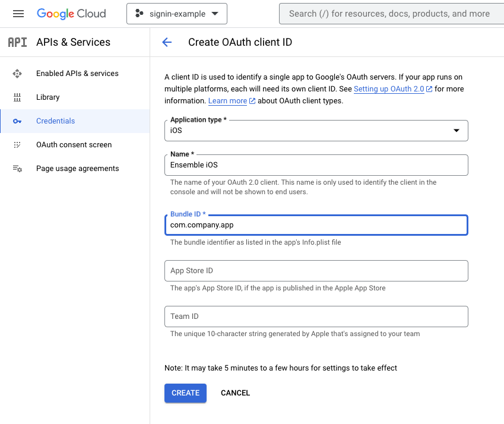Open the navigation hamburger menu
This screenshot has height=424, width=504.
click(x=17, y=13)
